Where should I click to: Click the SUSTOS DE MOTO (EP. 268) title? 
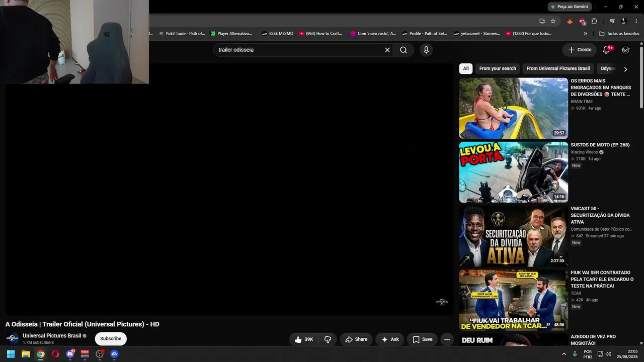(600, 145)
